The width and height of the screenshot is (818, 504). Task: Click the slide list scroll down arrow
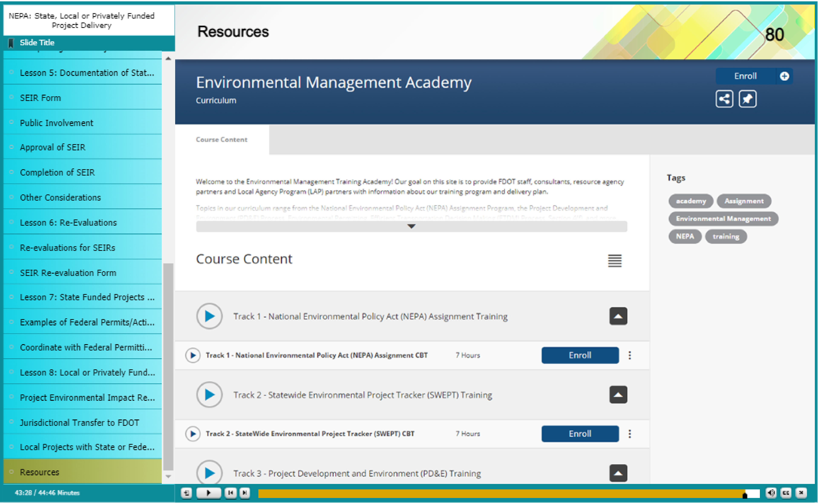click(168, 477)
